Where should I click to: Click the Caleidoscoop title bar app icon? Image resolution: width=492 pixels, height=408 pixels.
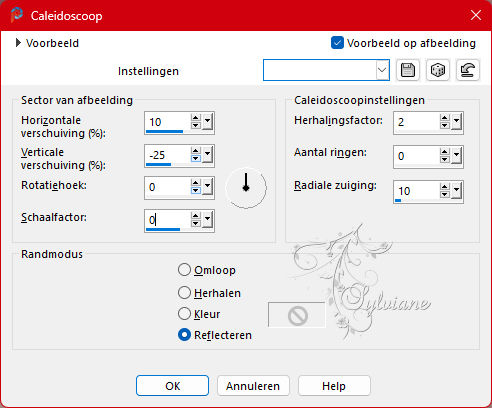click(16, 15)
